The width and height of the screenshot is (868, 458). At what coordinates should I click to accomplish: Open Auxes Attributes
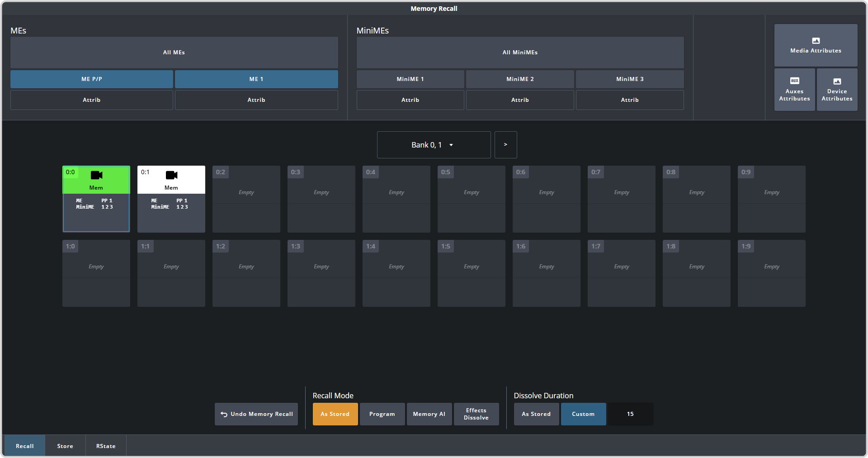794,90
